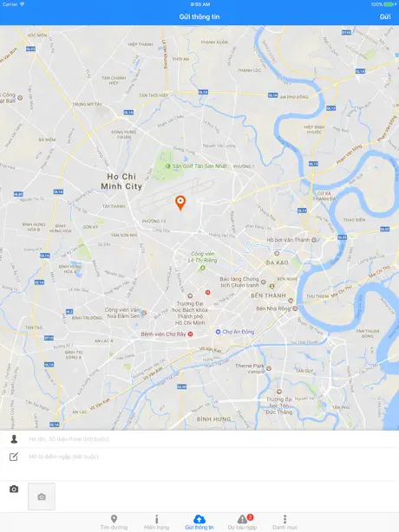The height and width of the screenshot is (532, 399).
Task: Click the edit note icon beside description
Action: pyautogui.click(x=14, y=457)
